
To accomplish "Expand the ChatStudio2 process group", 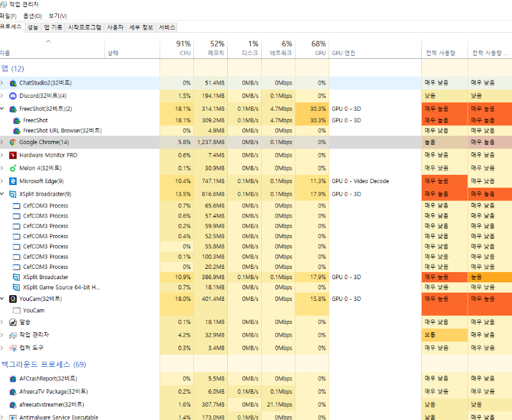I will click(x=2, y=83).
